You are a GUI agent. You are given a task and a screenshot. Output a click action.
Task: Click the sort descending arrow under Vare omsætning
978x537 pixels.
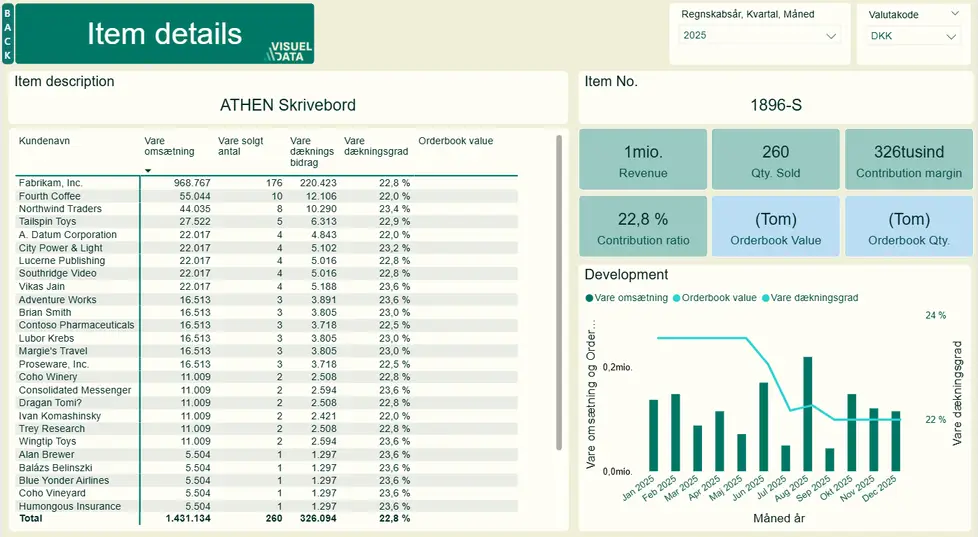click(148, 170)
